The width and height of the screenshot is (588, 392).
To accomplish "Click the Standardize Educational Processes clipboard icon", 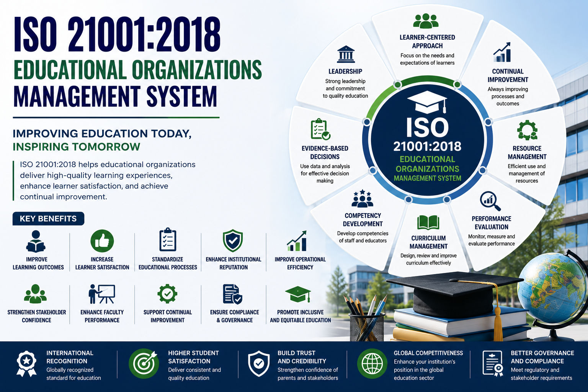I will click(168, 240).
